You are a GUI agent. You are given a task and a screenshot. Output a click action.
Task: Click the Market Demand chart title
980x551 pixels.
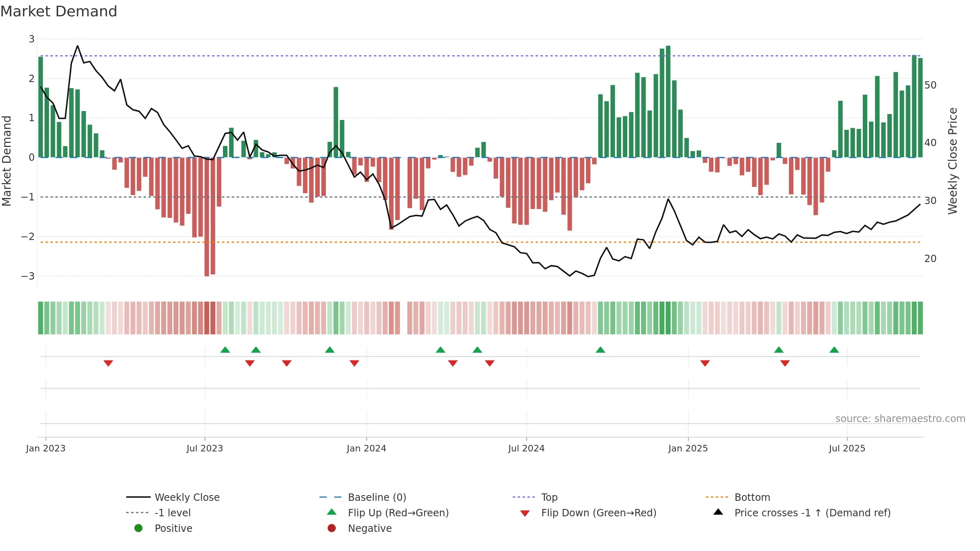(x=59, y=11)
